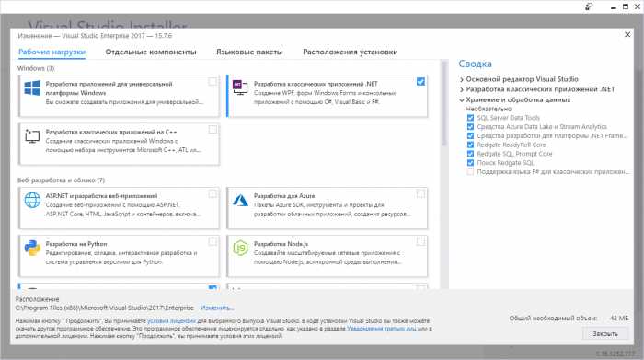Uncheck Azure Data Lake and Stream Analytics
644x360 pixels.
pyautogui.click(x=470, y=126)
